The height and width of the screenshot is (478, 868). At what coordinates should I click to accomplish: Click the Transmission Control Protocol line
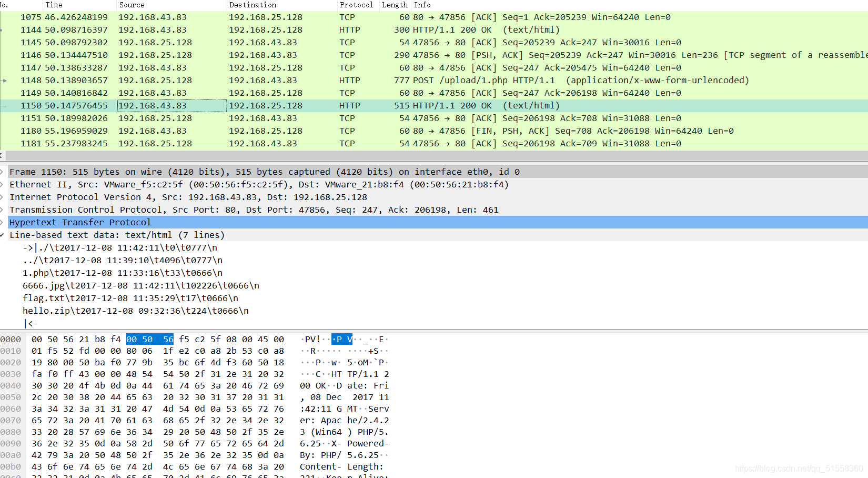click(x=254, y=210)
